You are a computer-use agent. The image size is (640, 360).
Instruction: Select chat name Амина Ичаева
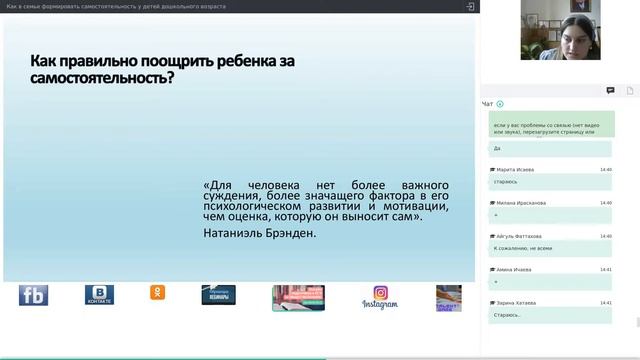[x=514, y=270]
